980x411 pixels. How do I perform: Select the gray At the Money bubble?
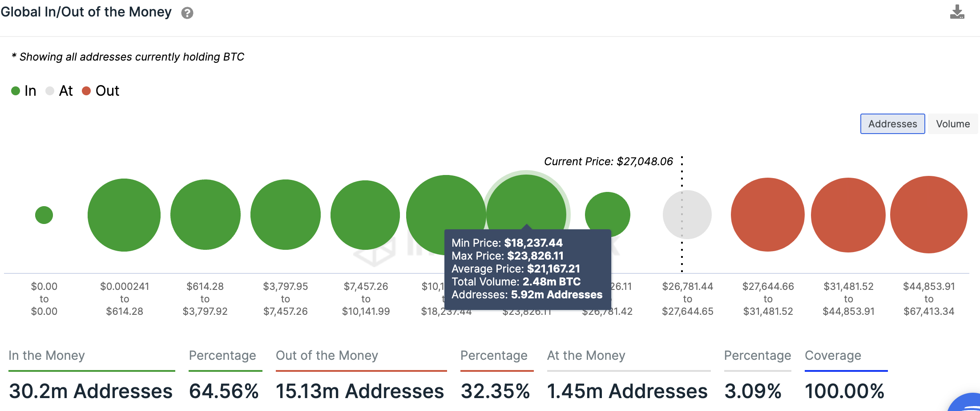pos(687,215)
